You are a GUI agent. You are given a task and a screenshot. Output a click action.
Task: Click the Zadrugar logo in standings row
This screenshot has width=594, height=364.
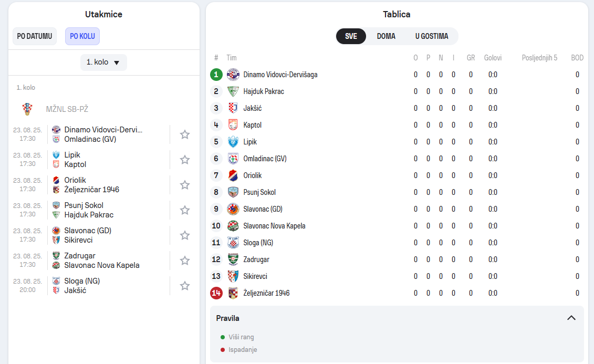pos(233,259)
